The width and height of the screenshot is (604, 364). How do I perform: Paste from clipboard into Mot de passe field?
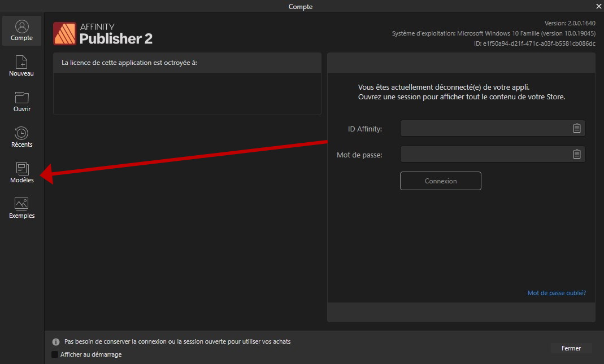pyautogui.click(x=576, y=154)
